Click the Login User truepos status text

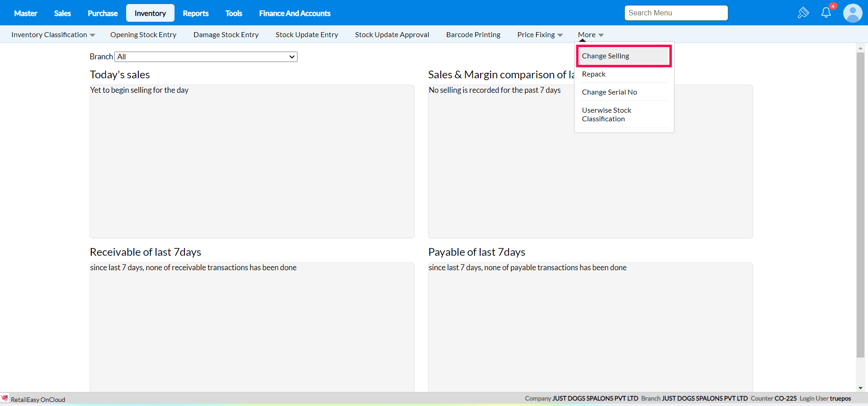tap(826, 398)
